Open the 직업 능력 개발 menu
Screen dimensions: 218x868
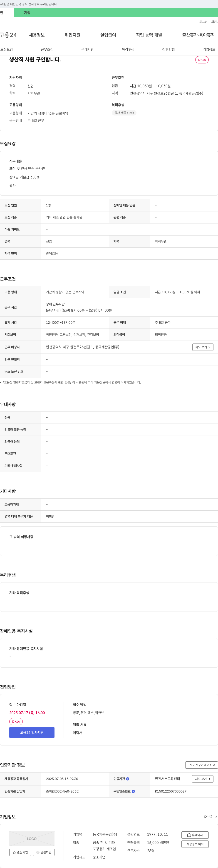point(149,35)
